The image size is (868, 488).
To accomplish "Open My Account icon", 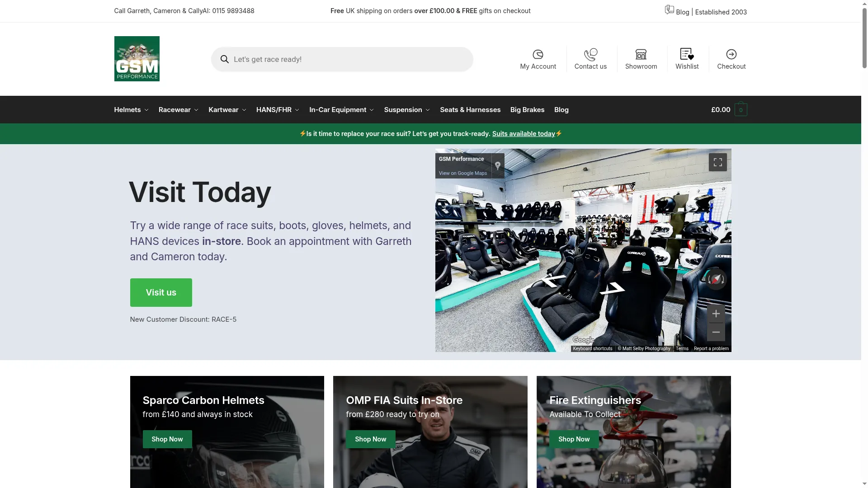I will (538, 54).
